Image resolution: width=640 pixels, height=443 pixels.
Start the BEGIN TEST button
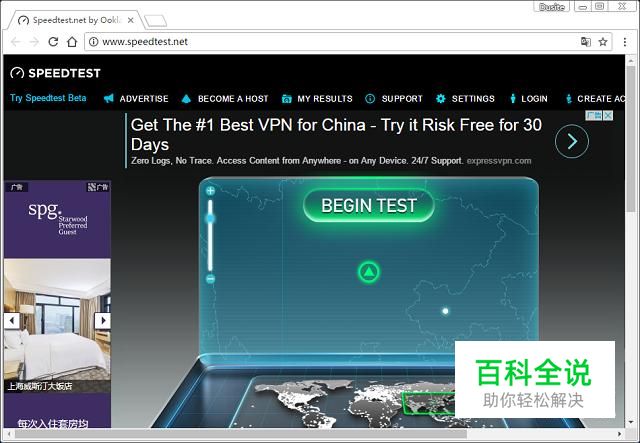[369, 205]
